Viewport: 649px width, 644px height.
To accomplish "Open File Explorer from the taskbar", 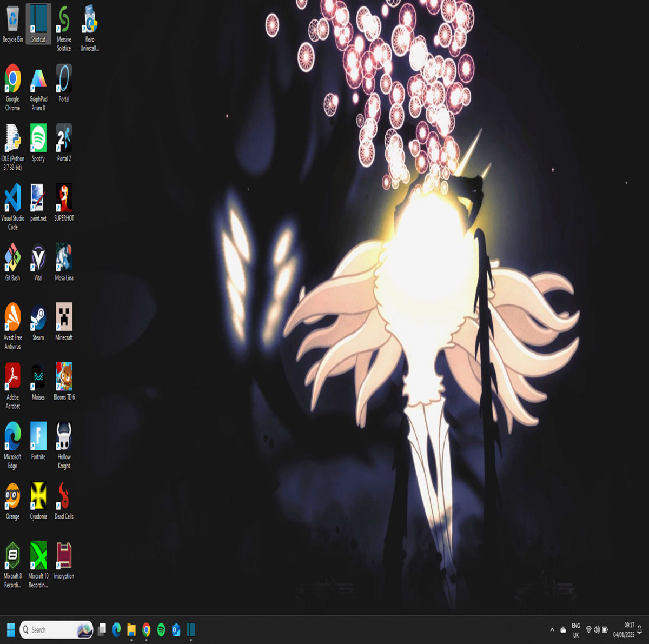I will tap(131, 630).
